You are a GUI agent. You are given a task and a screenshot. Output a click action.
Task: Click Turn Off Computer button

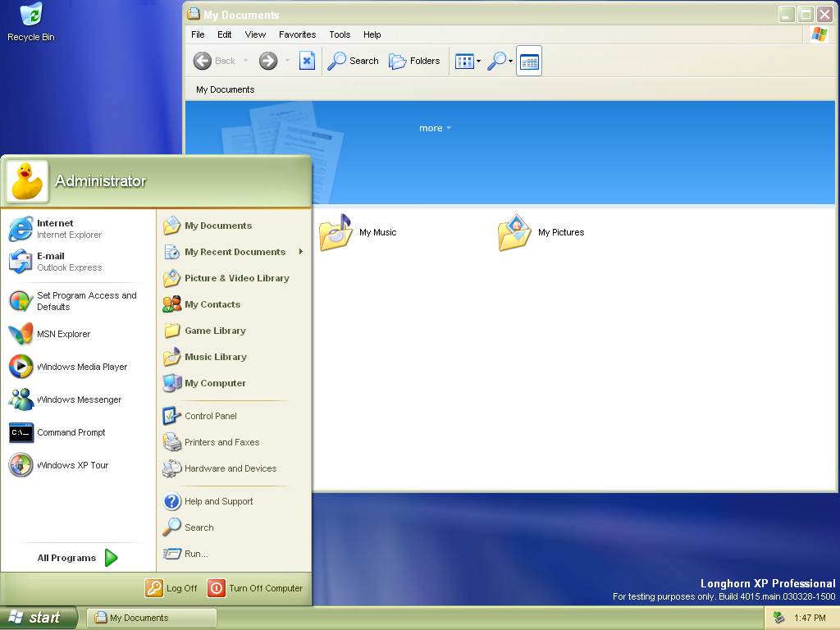click(255, 588)
